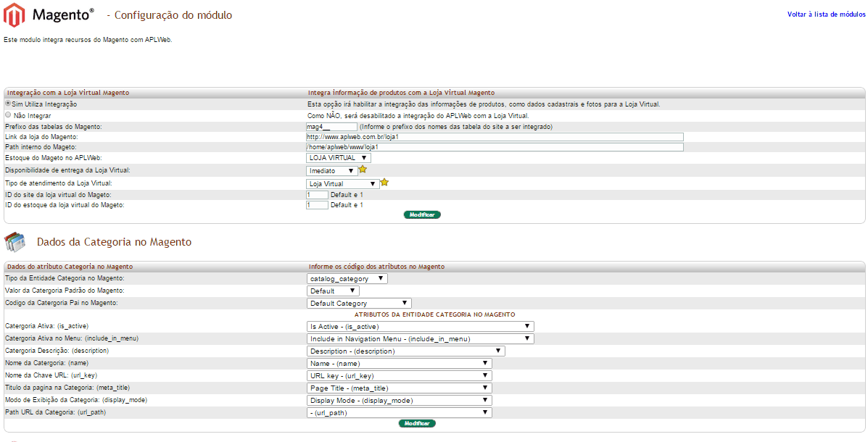Viewport: 868px width, 442px height.
Task: Open the Imediato delivery availability dropdown
Action: pos(331,171)
